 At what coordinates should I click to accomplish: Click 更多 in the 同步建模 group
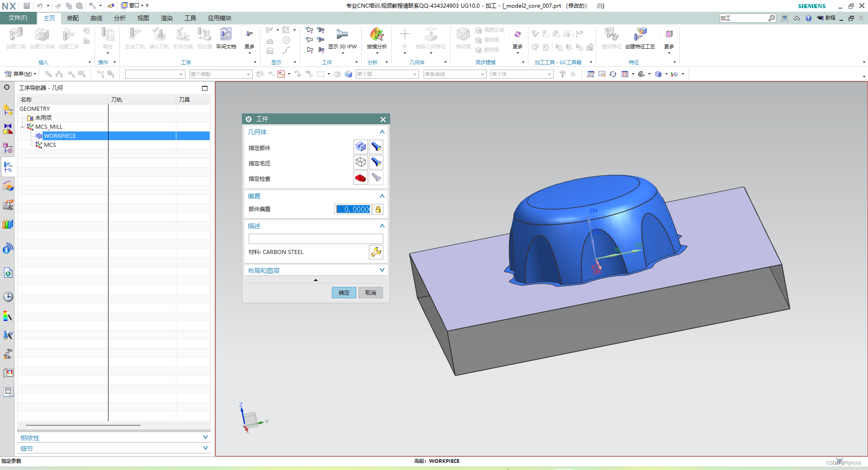518,41
